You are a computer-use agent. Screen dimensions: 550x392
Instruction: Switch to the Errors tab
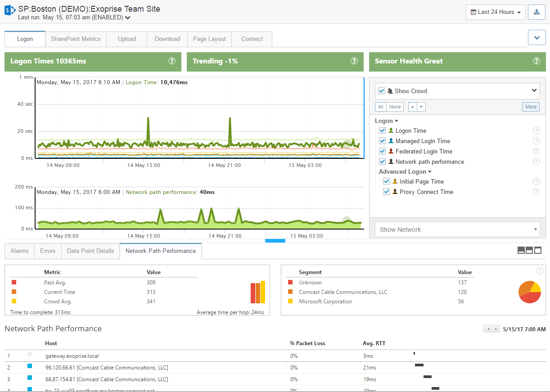(x=48, y=251)
